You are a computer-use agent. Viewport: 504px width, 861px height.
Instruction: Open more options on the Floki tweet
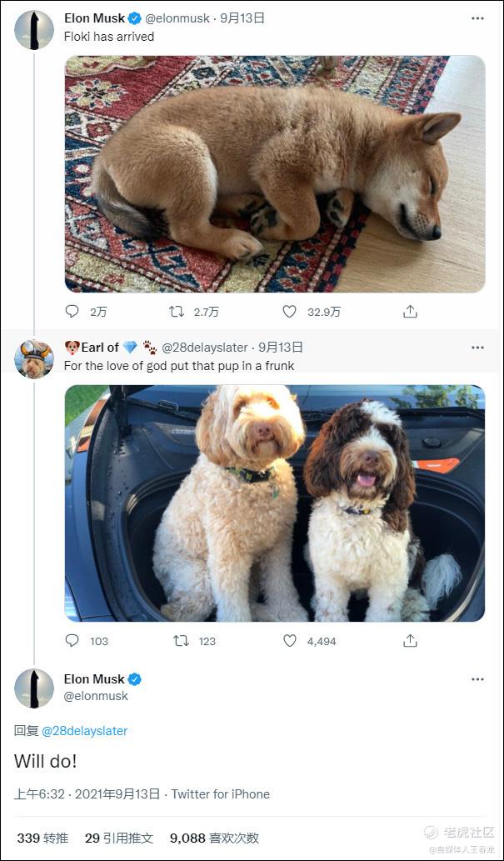[477, 18]
